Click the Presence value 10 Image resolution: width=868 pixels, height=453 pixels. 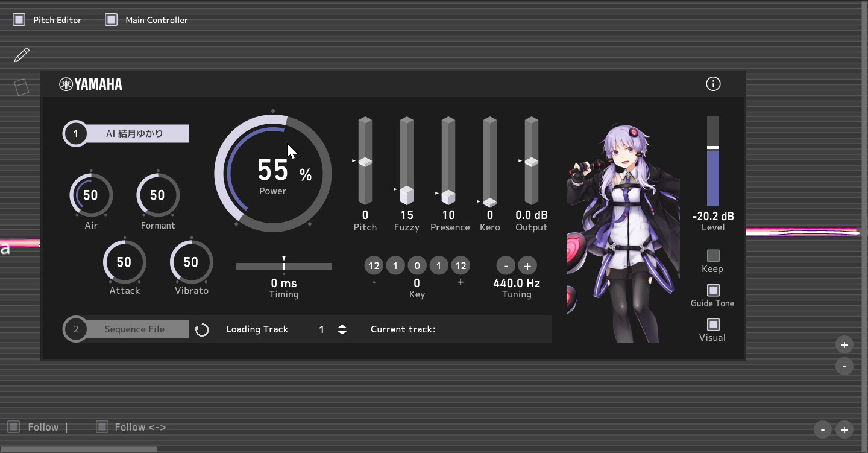click(448, 215)
